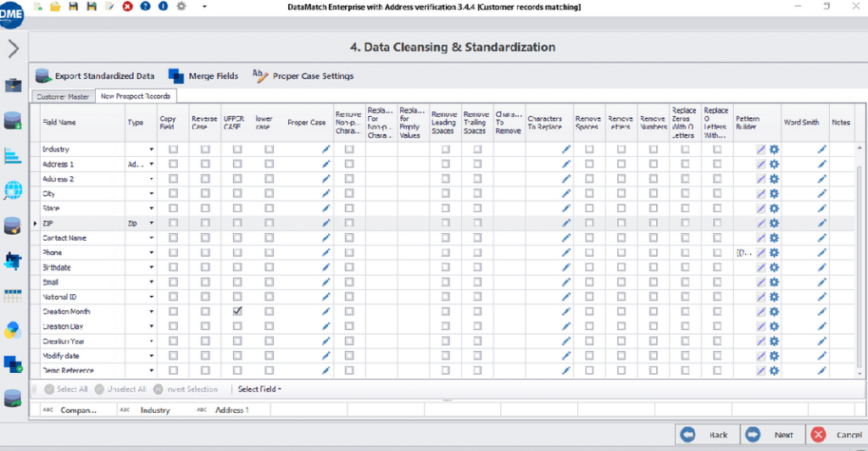Open help via blue question mark icon
This screenshot has height=451, width=868.
point(145,7)
